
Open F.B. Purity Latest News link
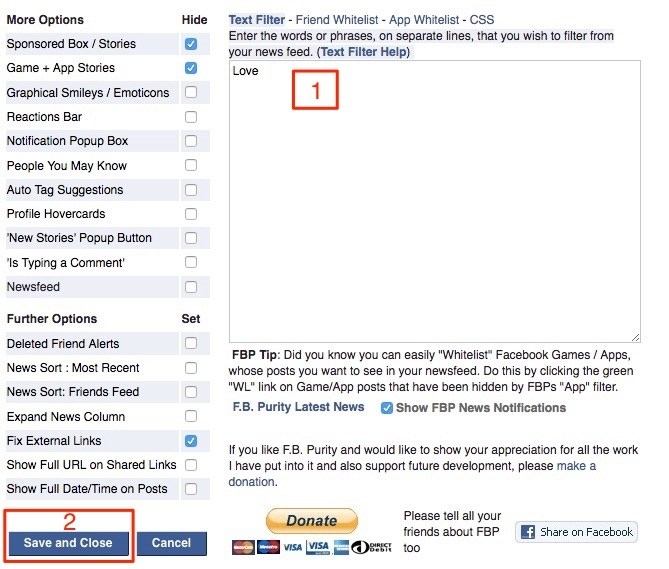[x=298, y=407]
